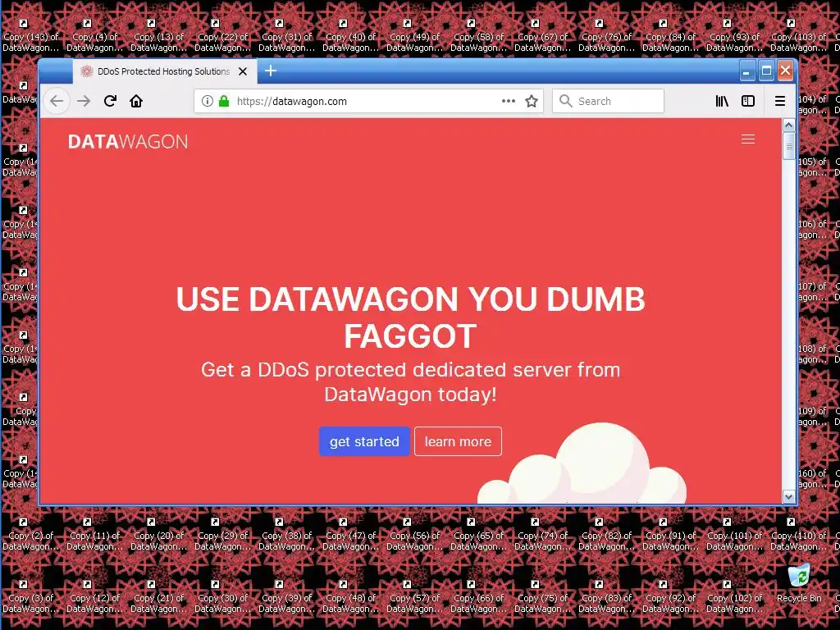Select the DDoS Protected Hosting Solutions tab

pos(165,71)
